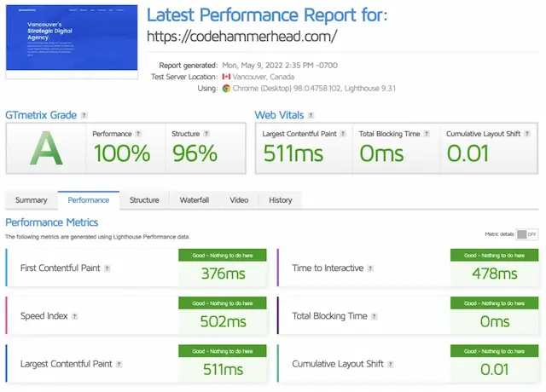Switch to the Structure tab
This screenshot has height=392, width=546.
pyautogui.click(x=144, y=200)
